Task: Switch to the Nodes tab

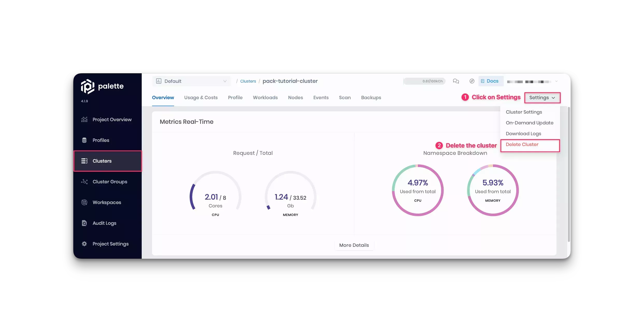Action: [295, 98]
